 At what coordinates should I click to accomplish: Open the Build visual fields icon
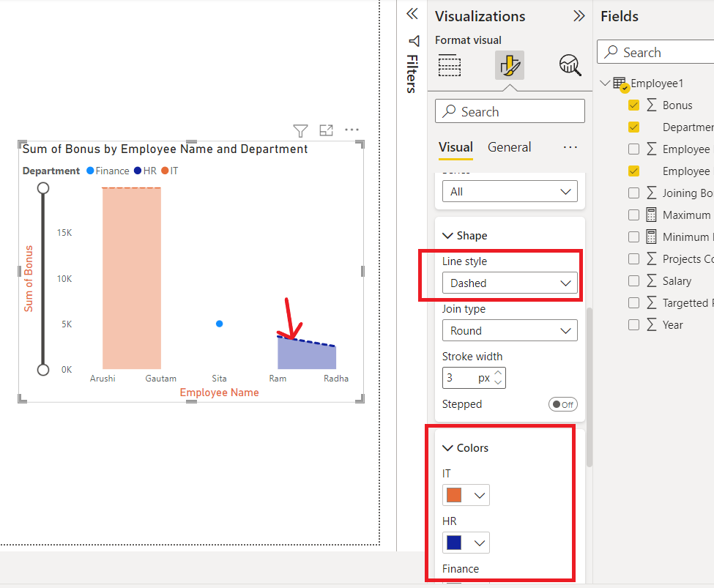tap(450, 66)
